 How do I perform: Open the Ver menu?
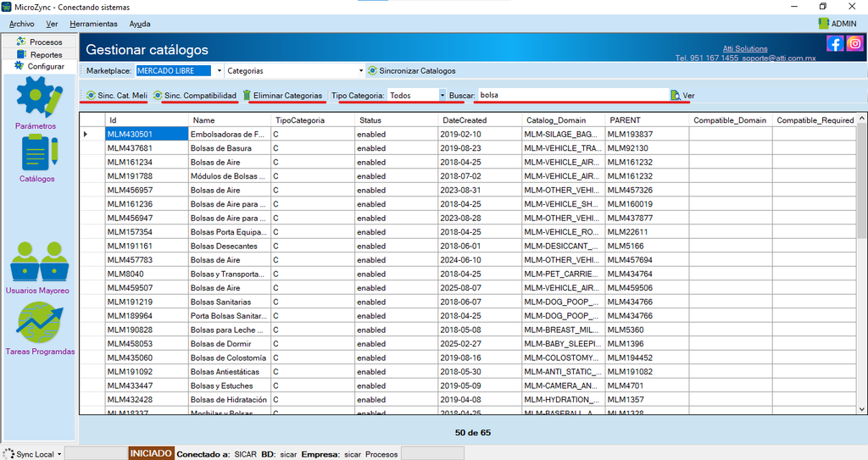pos(52,24)
